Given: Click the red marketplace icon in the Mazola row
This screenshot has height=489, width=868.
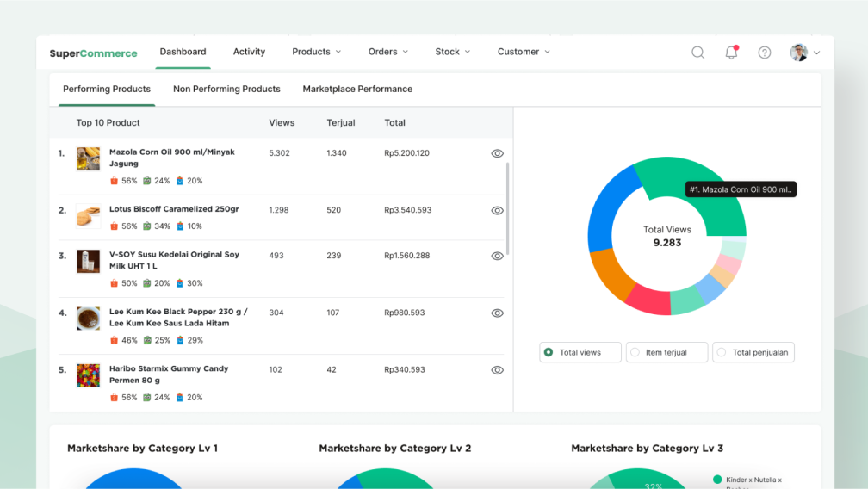Looking at the screenshot, I should click(x=114, y=181).
